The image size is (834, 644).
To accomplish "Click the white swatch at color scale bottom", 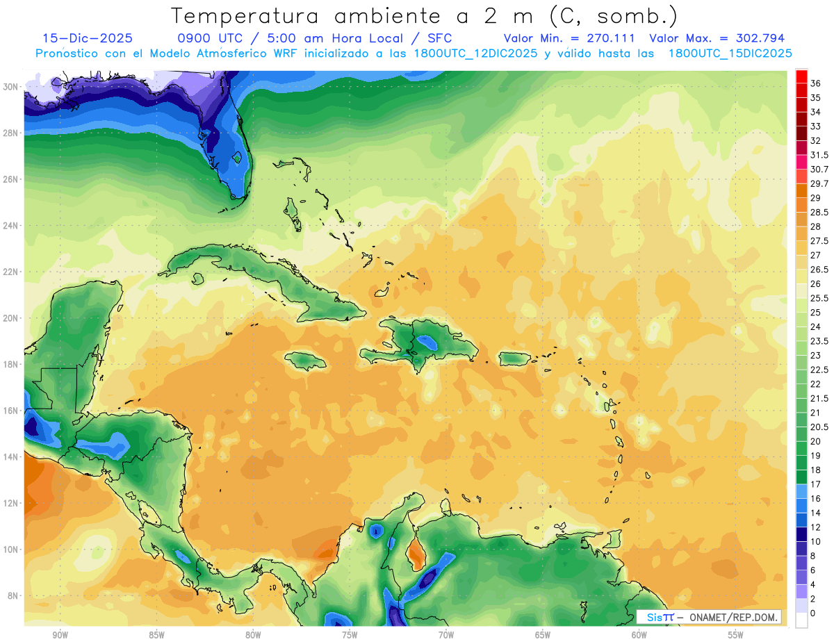I will point(801,620).
